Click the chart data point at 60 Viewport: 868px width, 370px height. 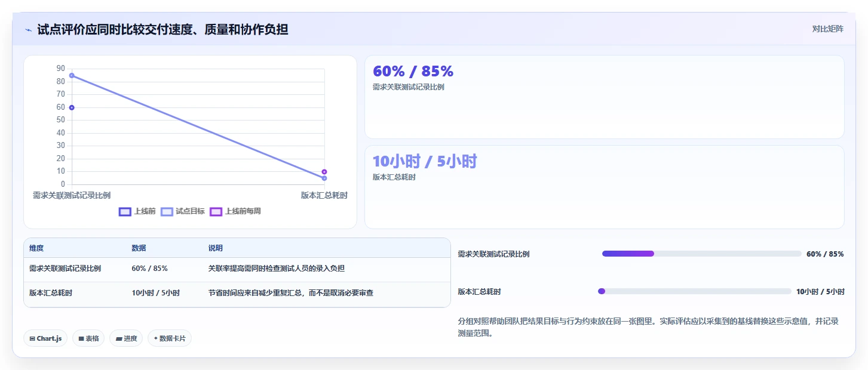(x=72, y=107)
